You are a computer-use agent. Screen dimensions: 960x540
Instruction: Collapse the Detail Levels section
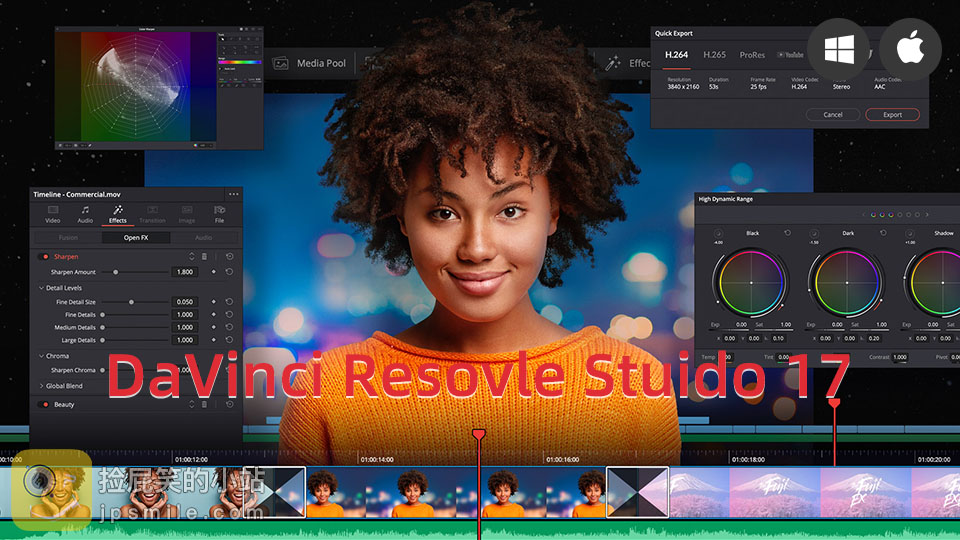[x=42, y=288]
